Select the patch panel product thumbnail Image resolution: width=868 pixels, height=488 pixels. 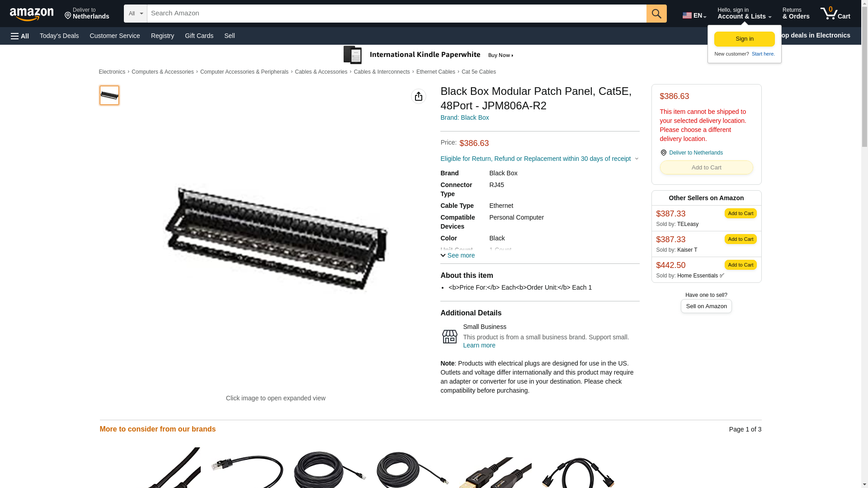click(109, 95)
